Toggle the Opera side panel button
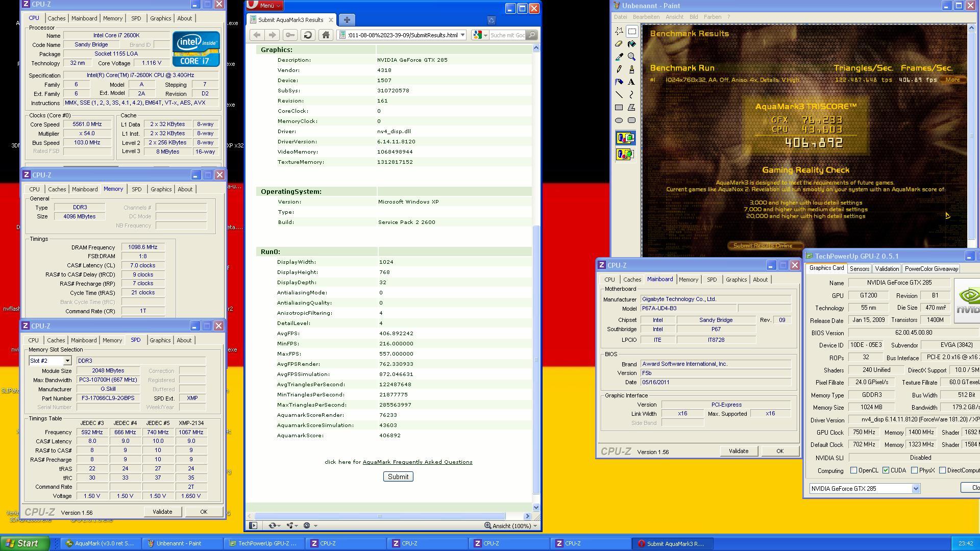 pos(253,525)
